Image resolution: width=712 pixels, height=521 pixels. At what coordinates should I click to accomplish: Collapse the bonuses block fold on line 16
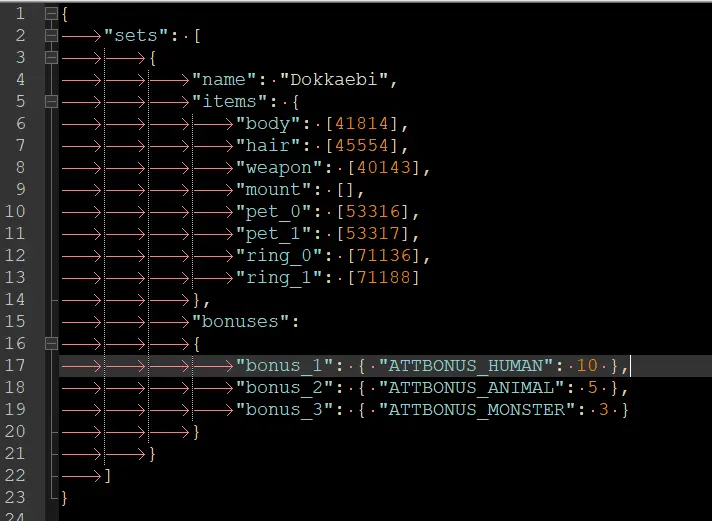[51, 344]
